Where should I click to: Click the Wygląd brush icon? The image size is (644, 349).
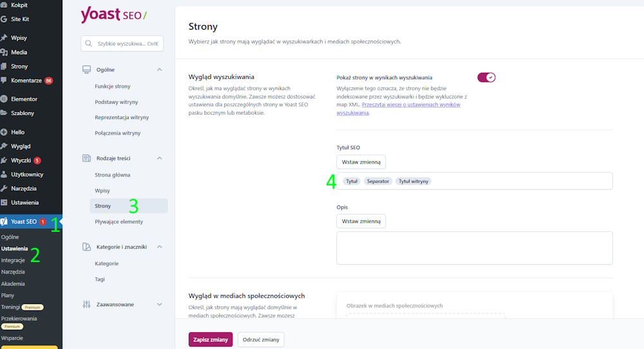pyautogui.click(x=4, y=146)
